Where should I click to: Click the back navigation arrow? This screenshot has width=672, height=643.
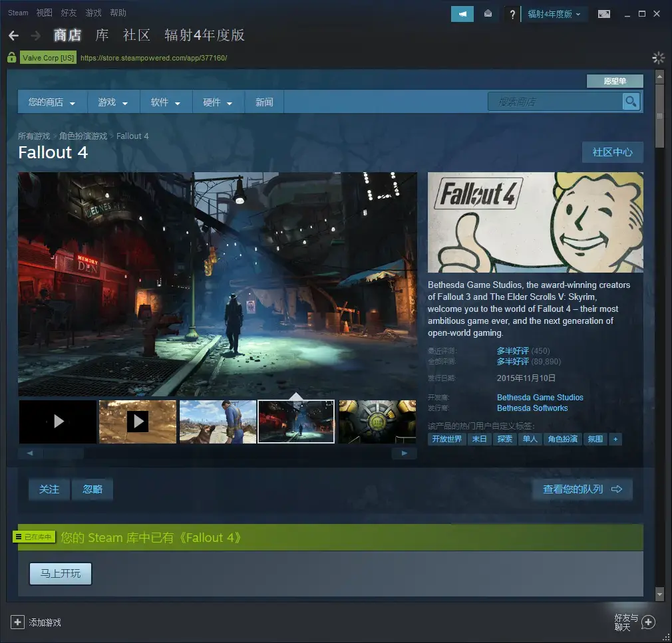pyautogui.click(x=14, y=35)
